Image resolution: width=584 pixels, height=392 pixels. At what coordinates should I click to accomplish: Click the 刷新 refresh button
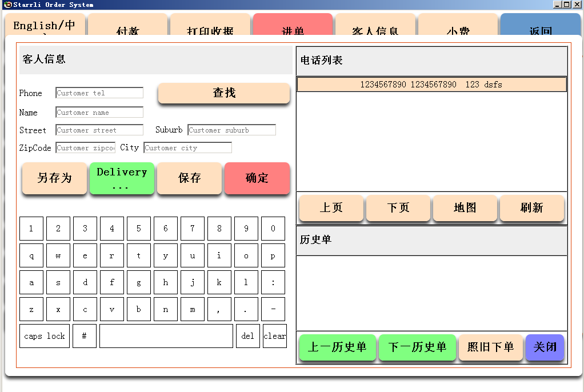pos(531,208)
